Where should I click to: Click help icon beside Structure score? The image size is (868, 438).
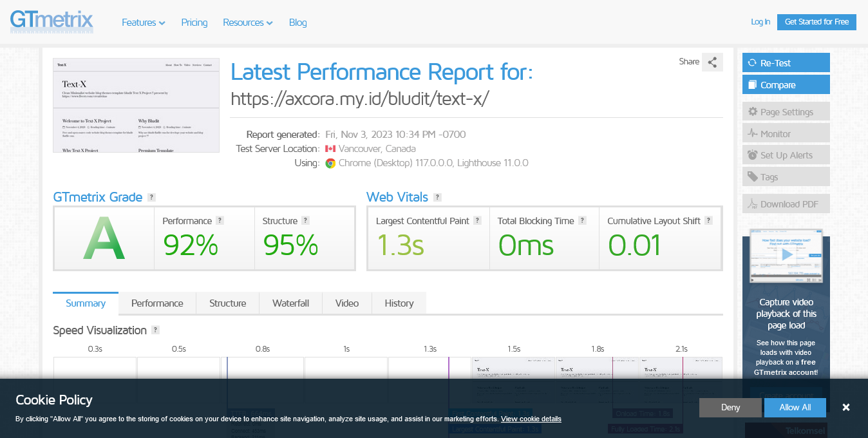click(305, 220)
